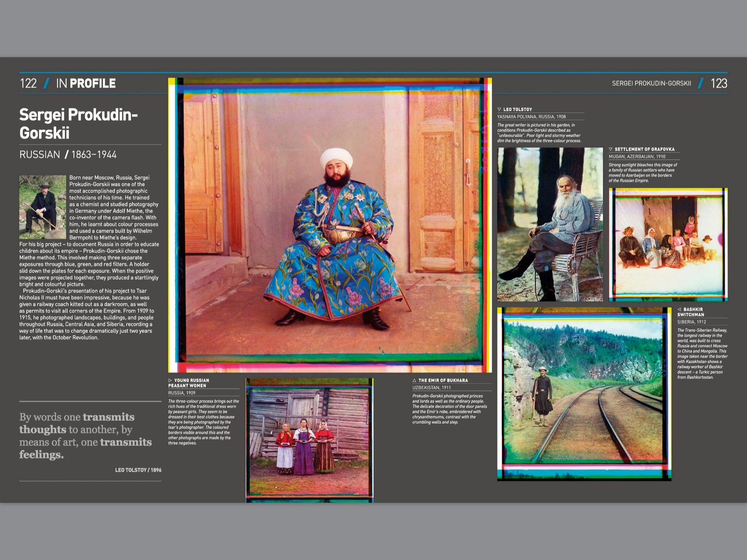Tap page number 122 in header
The image size is (747, 560).
click(28, 83)
